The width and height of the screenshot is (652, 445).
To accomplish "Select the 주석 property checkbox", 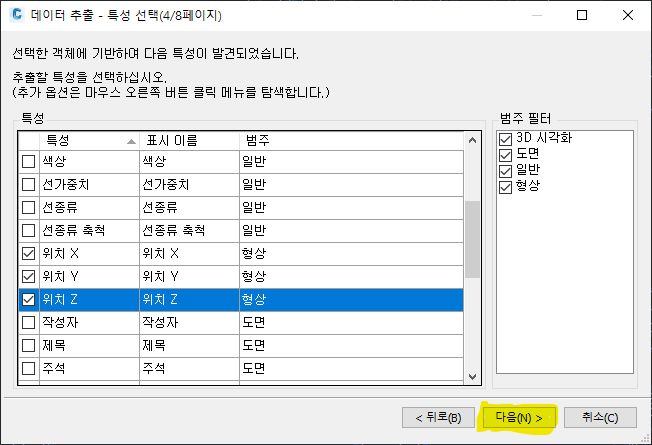I will coord(28,368).
